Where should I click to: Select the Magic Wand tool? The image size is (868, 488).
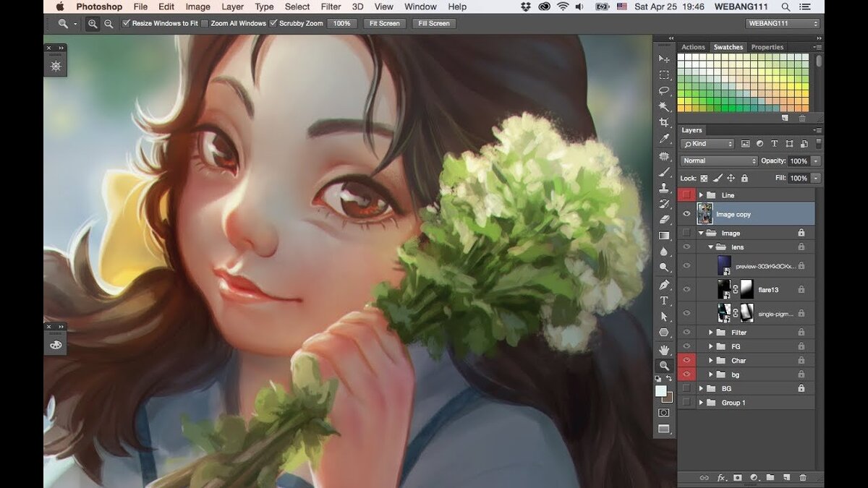(x=663, y=106)
